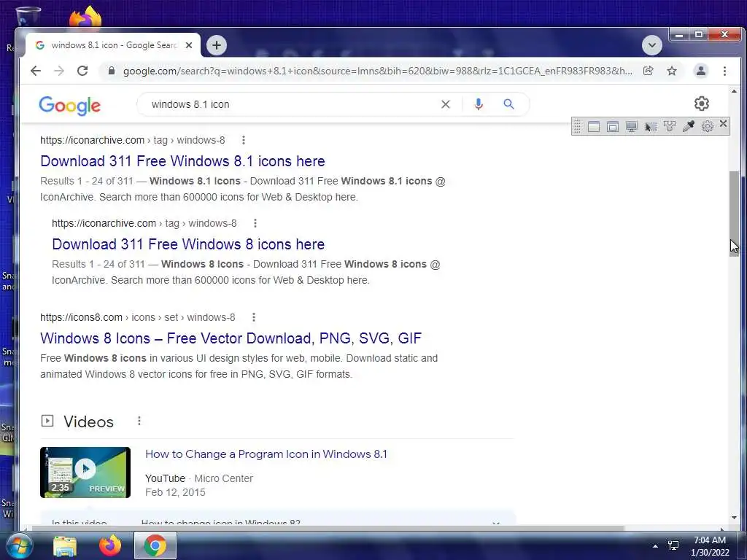The width and height of the screenshot is (747, 560).
Task: Click the Firefox shortcut on the desktop
Action: point(86,17)
